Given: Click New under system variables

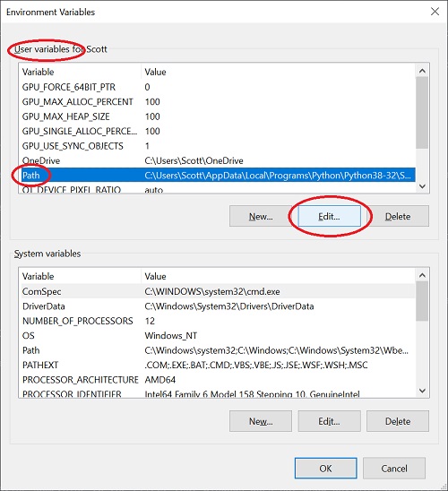Looking at the screenshot, I should 261,421.
